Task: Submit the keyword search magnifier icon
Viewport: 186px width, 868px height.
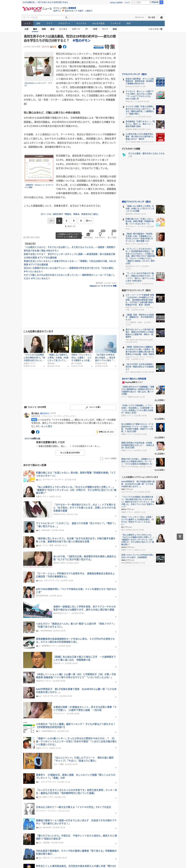Action: (66, 17)
